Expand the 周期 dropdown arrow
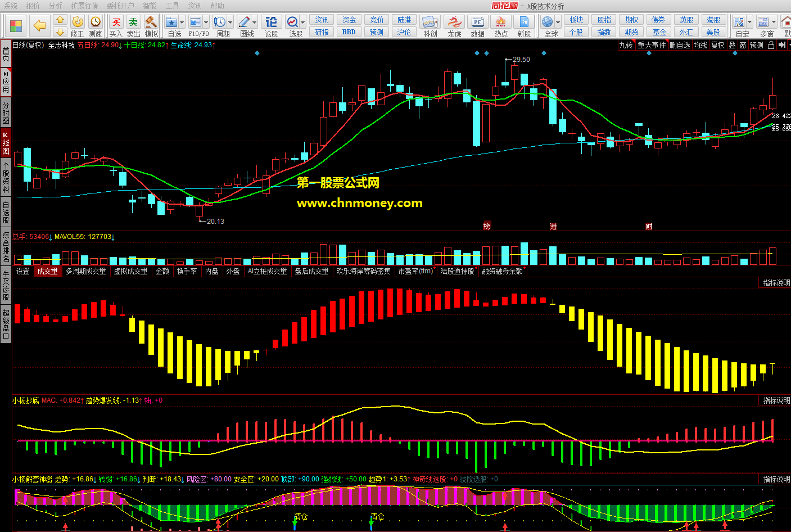The height and width of the screenshot is (532, 791). click(x=230, y=22)
